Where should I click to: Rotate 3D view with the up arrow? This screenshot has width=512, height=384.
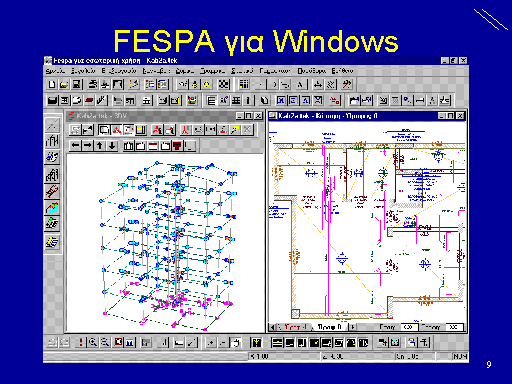(x=100, y=145)
